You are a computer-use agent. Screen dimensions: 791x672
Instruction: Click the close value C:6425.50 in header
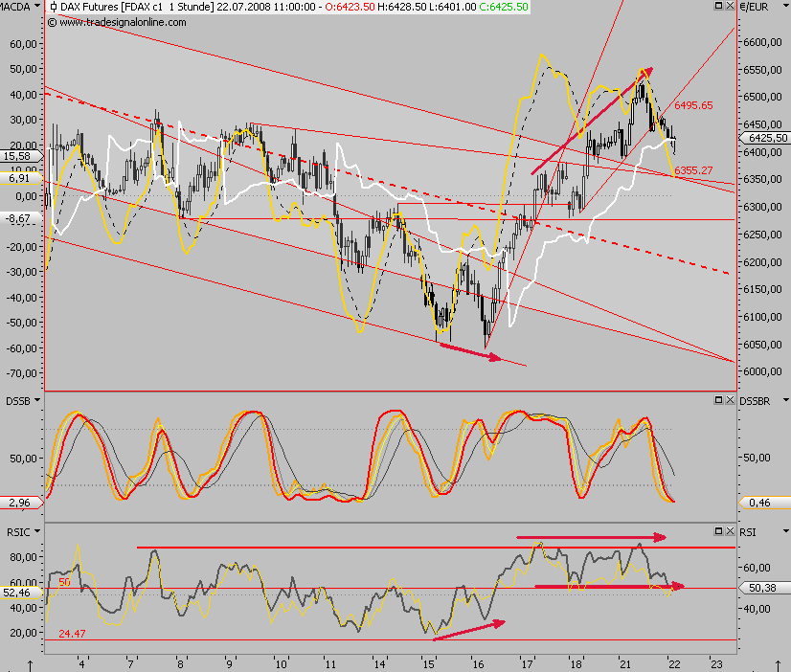pyautogui.click(x=504, y=7)
